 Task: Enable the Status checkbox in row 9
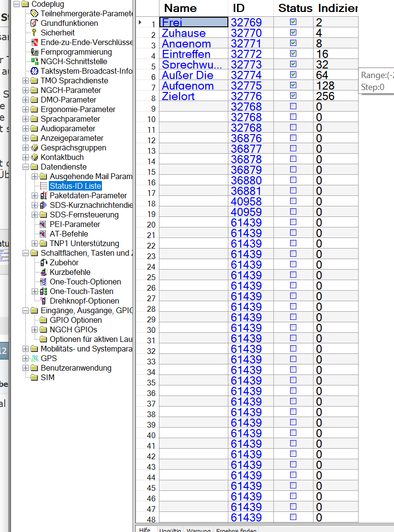tap(293, 106)
